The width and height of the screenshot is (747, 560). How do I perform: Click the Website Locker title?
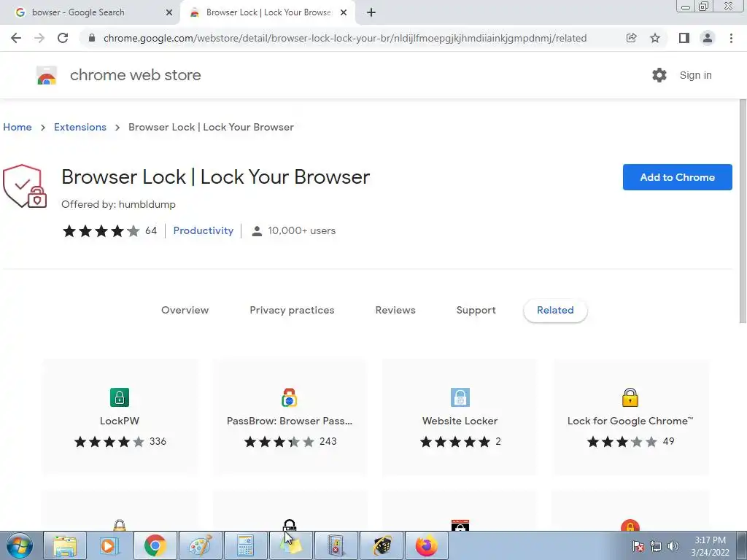460,421
